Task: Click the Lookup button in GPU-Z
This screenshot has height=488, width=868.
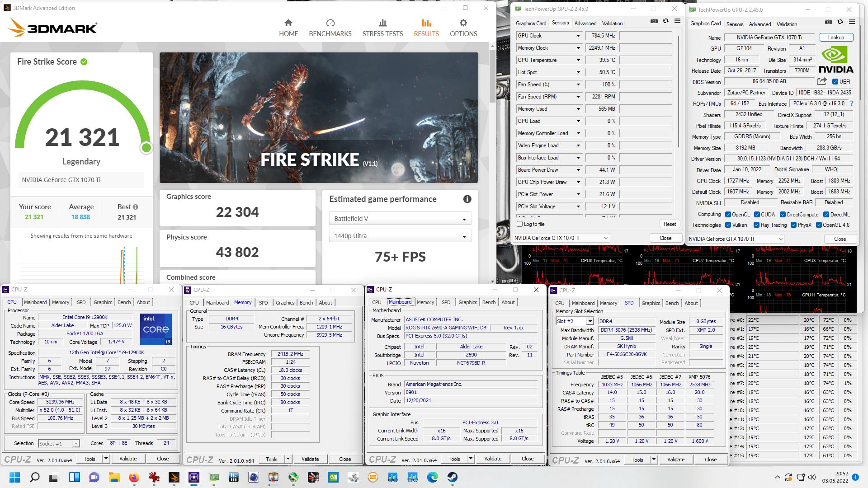Action: click(x=836, y=38)
